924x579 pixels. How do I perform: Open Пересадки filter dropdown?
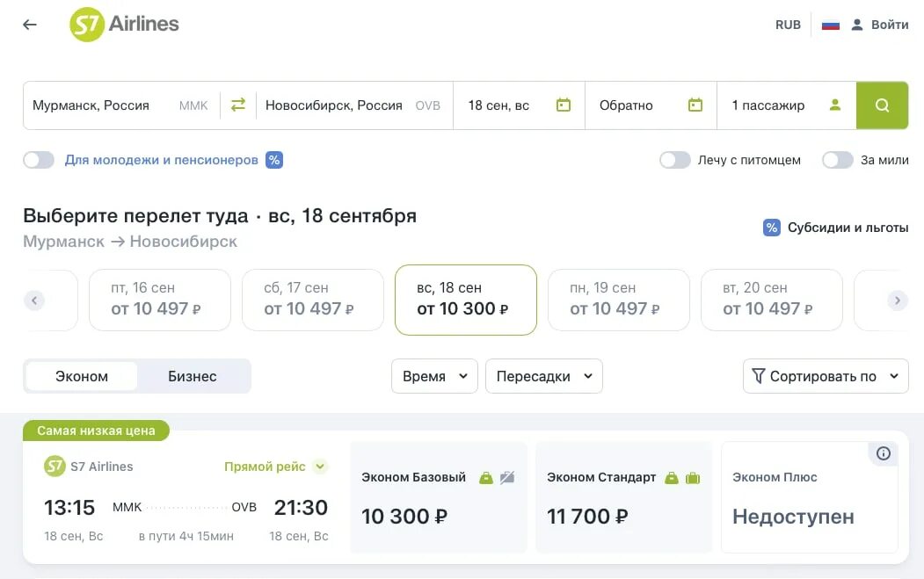pyautogui.click(x=544, y=376)
